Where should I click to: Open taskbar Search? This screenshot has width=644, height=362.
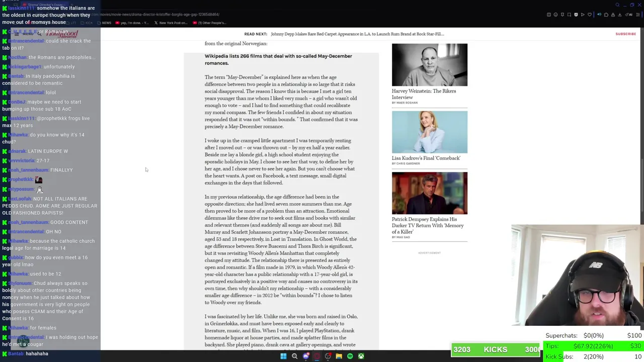pos(294,356)
